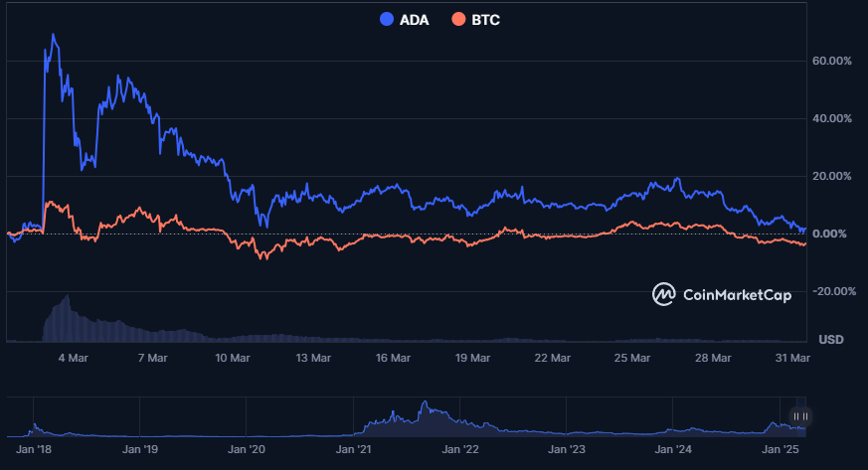
Task: Click the 60.00% y-axis label
Action: tap(832, 61)
